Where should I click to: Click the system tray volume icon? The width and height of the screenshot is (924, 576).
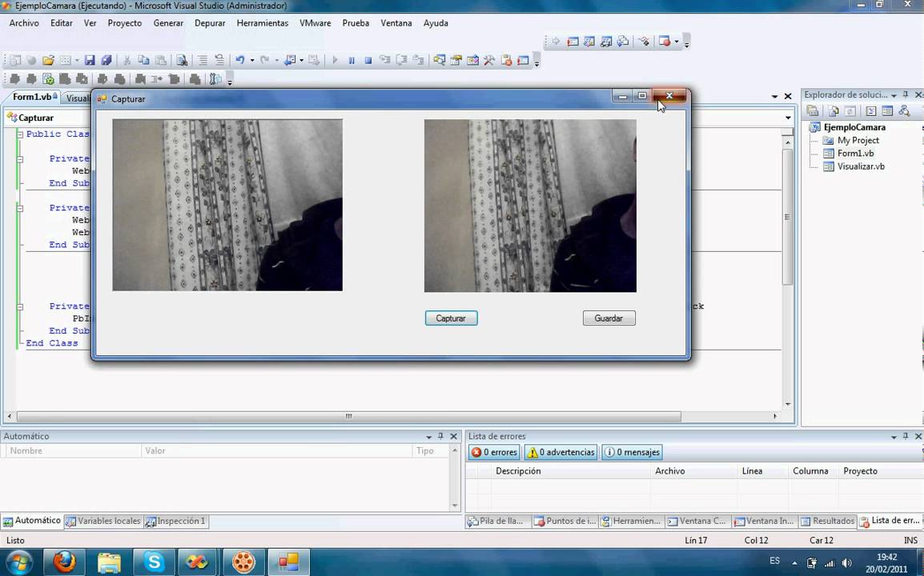tap(847, 562)
